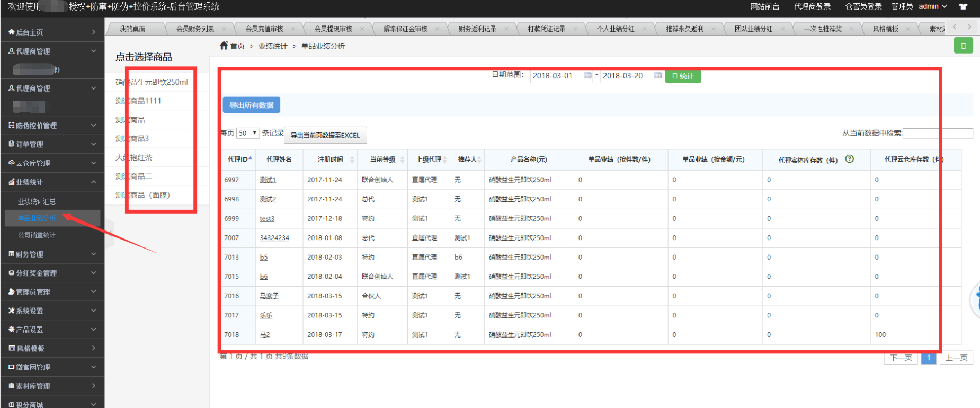This screenshot has width=980, height=408.
Task: Close the 财务返利记录 tab
Action: (506, 29)
